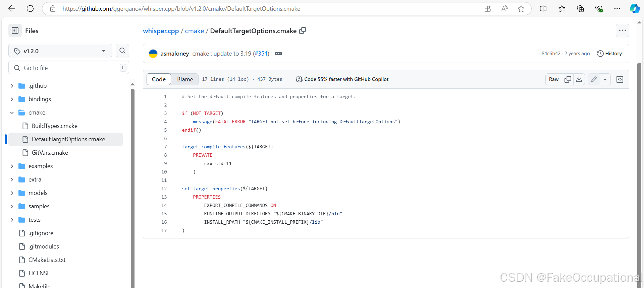This screenshot has width=644, height=288.
Task: Expand the bindings folder
Action: 12,99
